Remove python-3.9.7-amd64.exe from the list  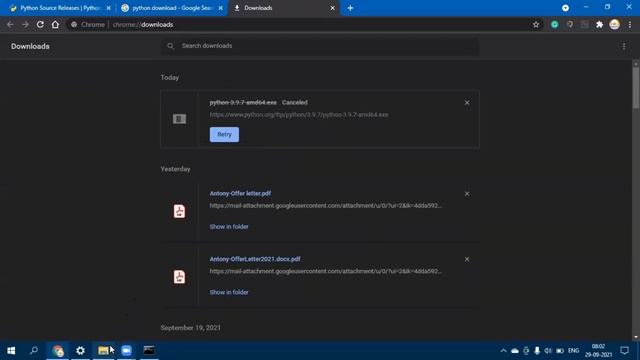point(467,103)
